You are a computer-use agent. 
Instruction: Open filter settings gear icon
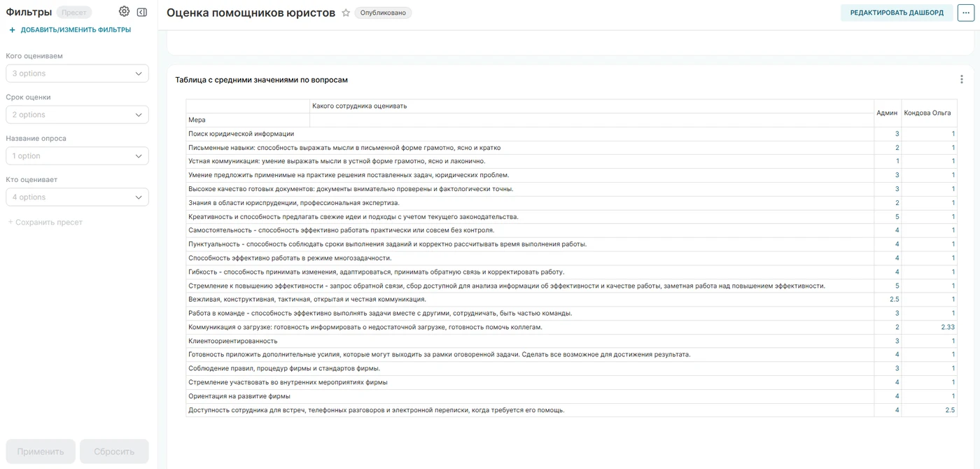click(x=124, y=12)
